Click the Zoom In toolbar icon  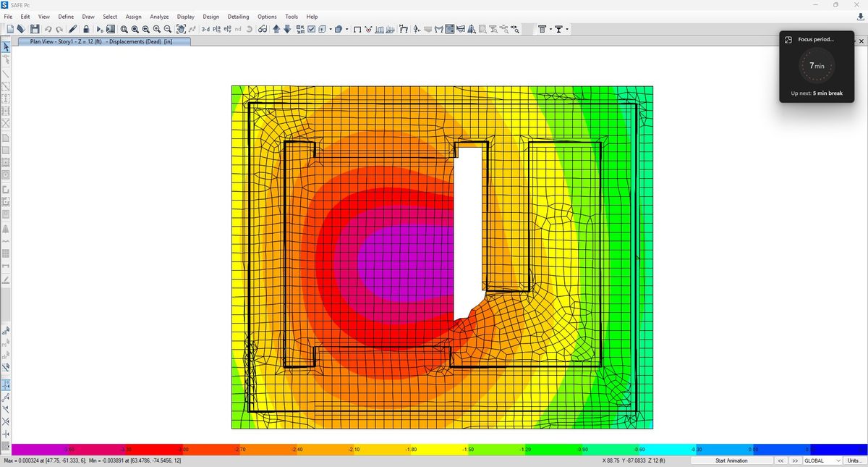[x=156, y=29]
